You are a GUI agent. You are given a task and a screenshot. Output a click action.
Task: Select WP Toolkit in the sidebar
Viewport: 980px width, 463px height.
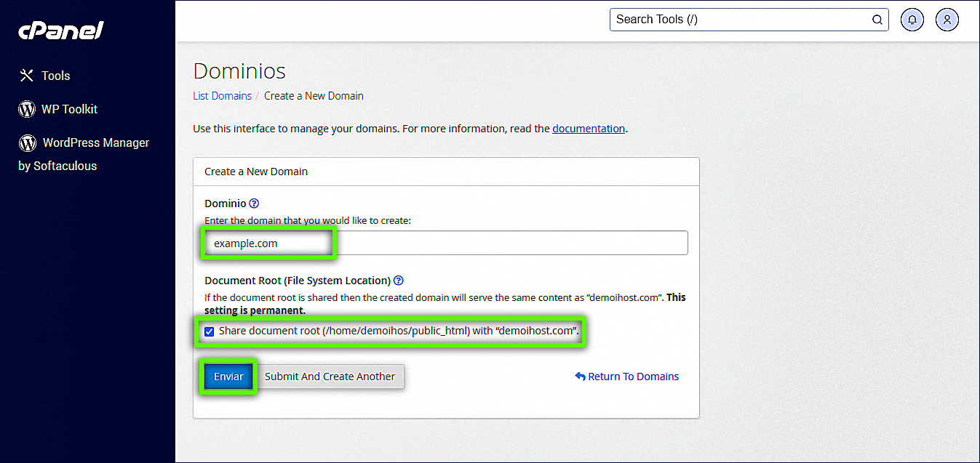point(69,109)
